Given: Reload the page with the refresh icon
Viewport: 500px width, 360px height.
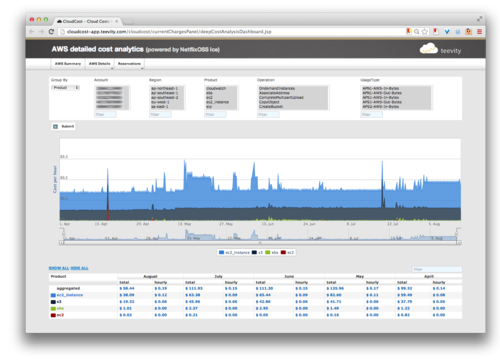Looking at the screenshot, I should click(x=51, y=32).
